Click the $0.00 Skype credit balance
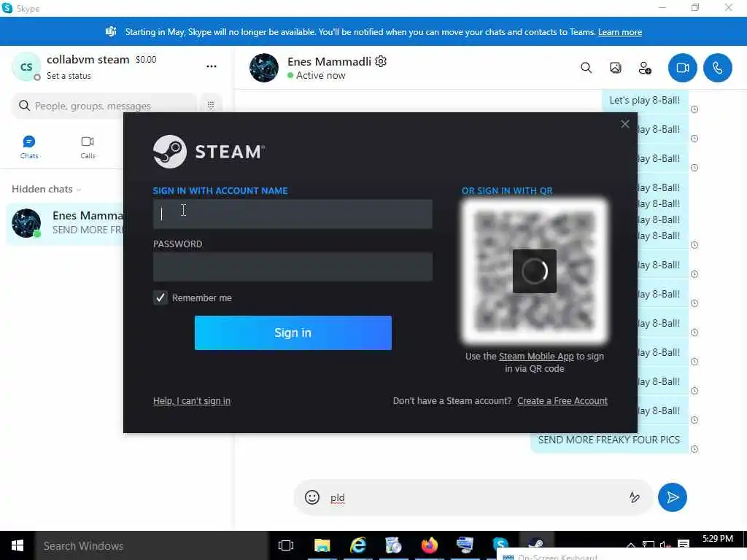The image size is (747, 560). (x=146, y=60)
